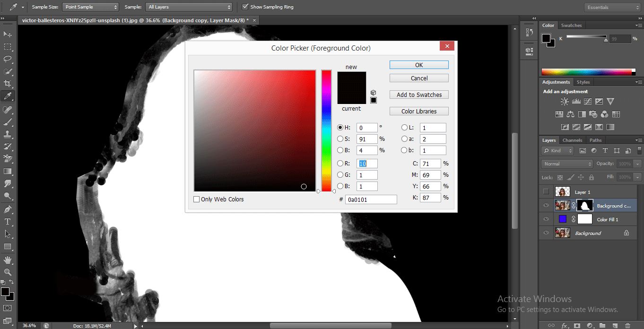
Task: Click the hue spectrum slider bar
Action: coord(326,130)
